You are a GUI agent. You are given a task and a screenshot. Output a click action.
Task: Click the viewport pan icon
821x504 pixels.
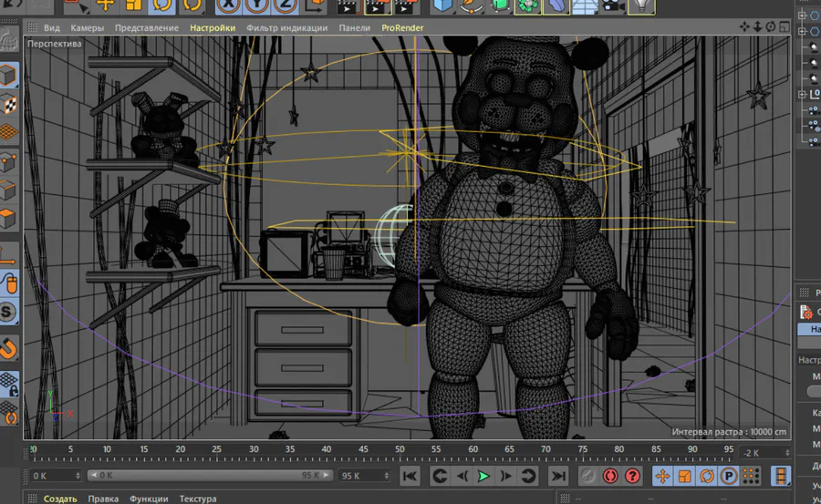click(x=744, y=26)
